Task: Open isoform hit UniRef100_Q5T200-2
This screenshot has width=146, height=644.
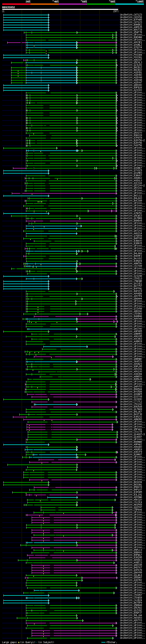Action: click(132, 186)
